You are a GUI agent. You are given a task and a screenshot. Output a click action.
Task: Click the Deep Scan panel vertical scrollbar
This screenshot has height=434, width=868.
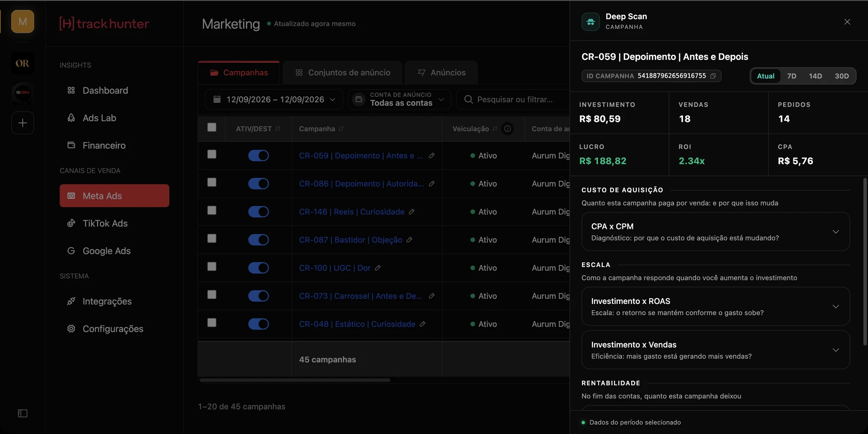tap(865, 262)
